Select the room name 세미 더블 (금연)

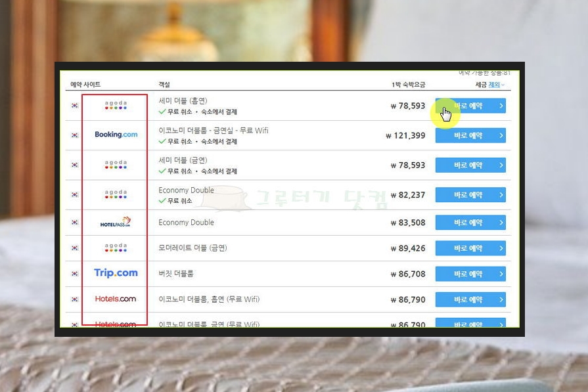click(183, 160)
